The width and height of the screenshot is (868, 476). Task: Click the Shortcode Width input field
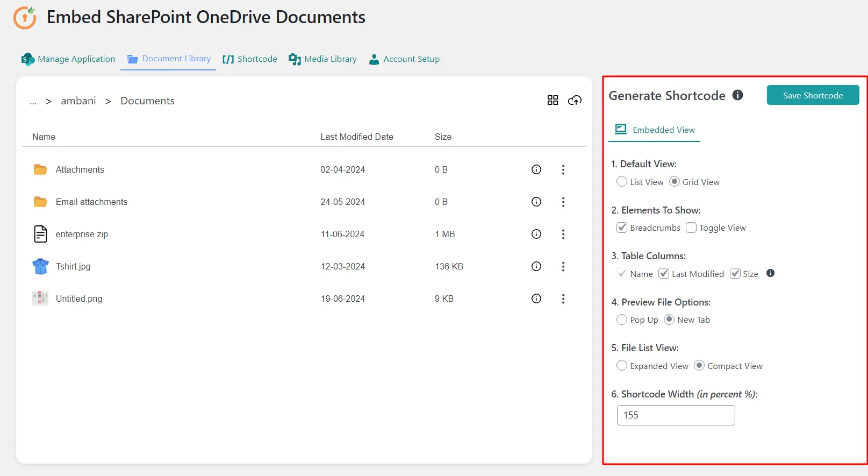[676, 415]
